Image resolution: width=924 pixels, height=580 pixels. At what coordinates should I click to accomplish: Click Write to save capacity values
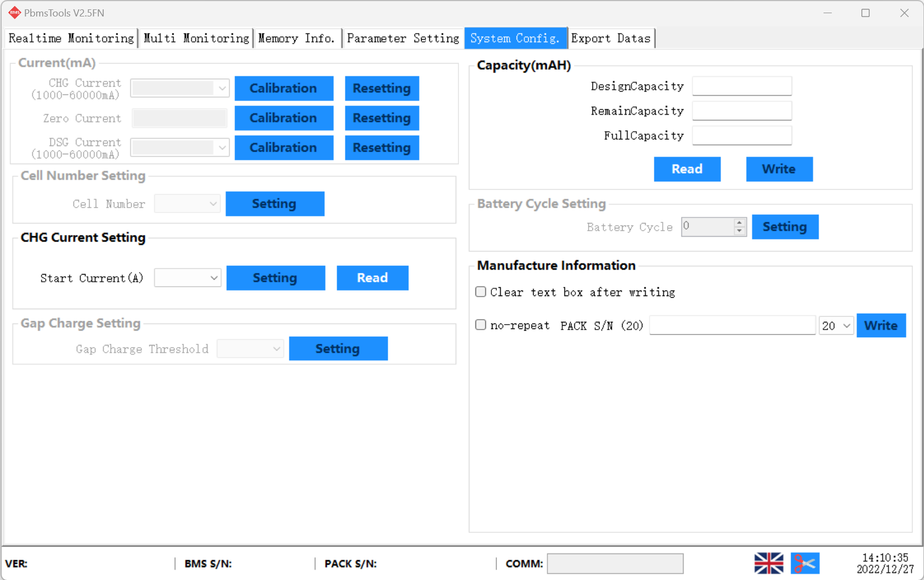pyautogui.click(x=779, y=169)
